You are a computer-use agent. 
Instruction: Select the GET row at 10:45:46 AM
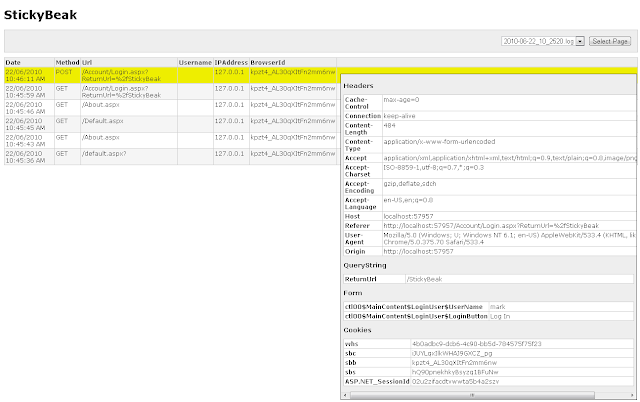[170, 108]
